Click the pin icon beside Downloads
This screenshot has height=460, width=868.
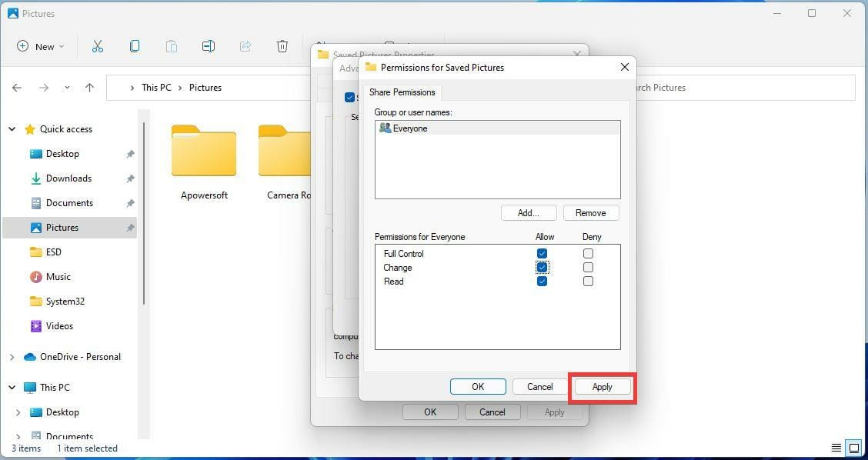tap(130, 178)
